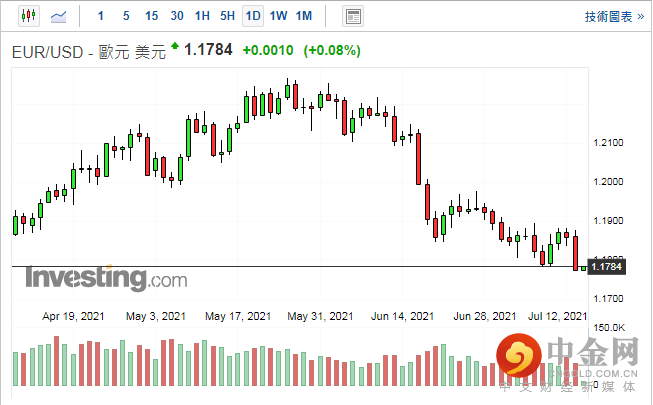653x405 pixels.
Task: Switch to the 15 minute interval
Action: pos(151,16)
